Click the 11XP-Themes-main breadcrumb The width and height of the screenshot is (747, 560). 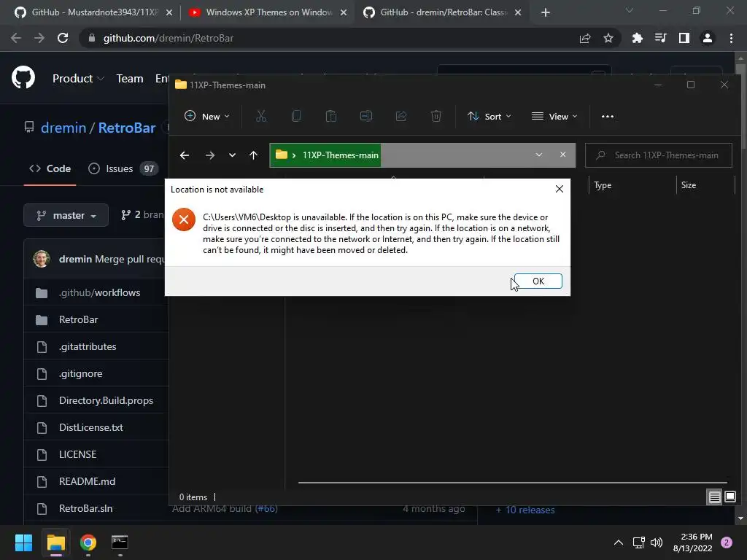coord(340,155)
